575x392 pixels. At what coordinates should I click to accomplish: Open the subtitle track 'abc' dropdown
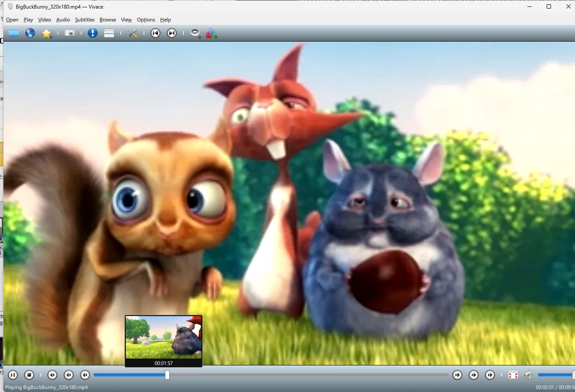[212, 33]
